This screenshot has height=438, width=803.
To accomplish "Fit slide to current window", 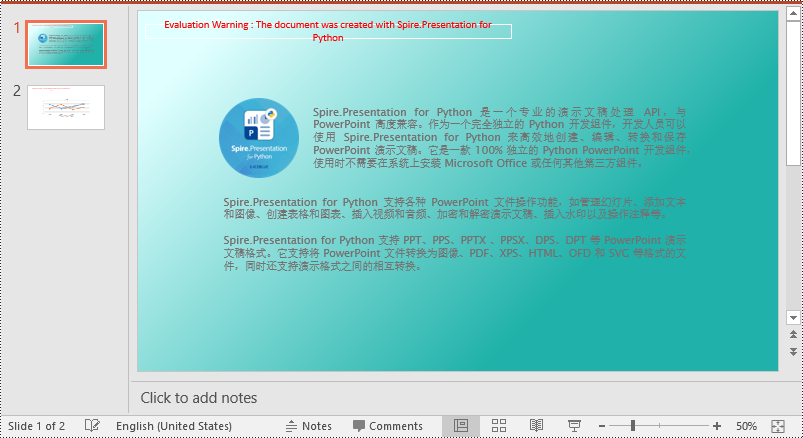I will [x=778, y=426].
